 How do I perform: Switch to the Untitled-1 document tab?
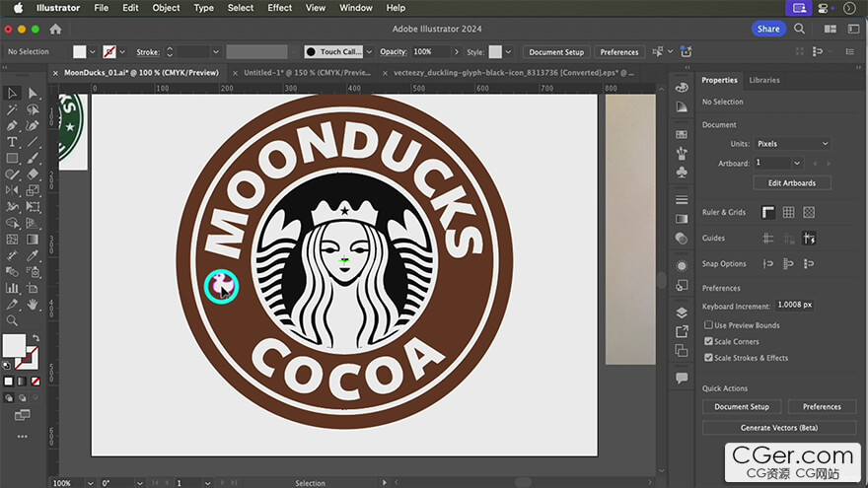tap(307, 73)
